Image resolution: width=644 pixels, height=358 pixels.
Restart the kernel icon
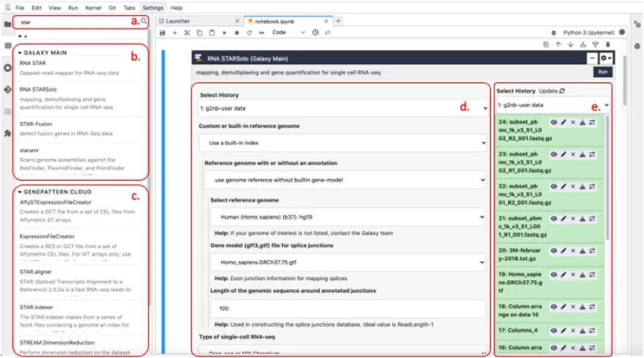point(249,33)
